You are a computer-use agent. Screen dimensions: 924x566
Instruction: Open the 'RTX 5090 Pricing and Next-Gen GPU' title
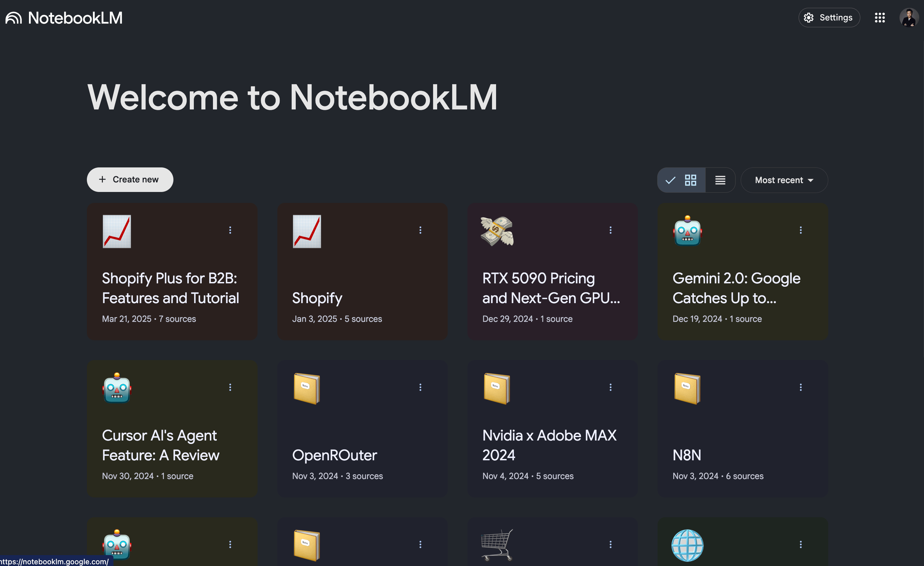click(551, 288)
